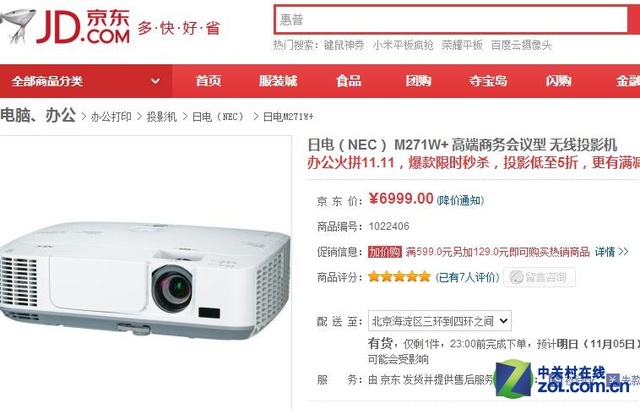Click the 留言咨询 chat icon button
Viewport: 640px width, 409px height.
(x=539, y=277)
